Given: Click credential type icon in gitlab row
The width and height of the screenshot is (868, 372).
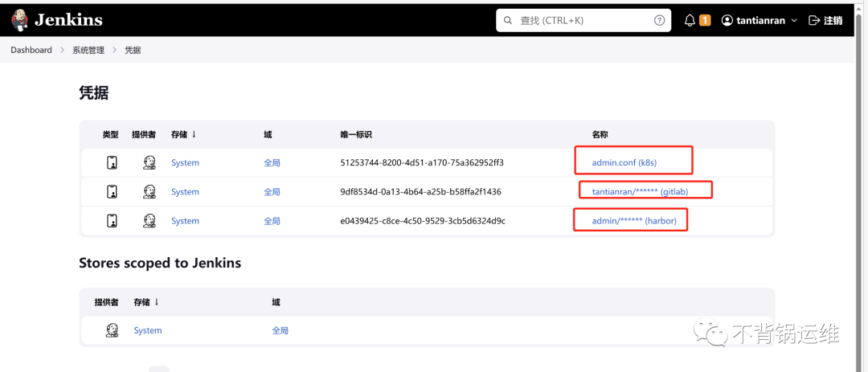Looking at the screenshot, I should point(112,191).
